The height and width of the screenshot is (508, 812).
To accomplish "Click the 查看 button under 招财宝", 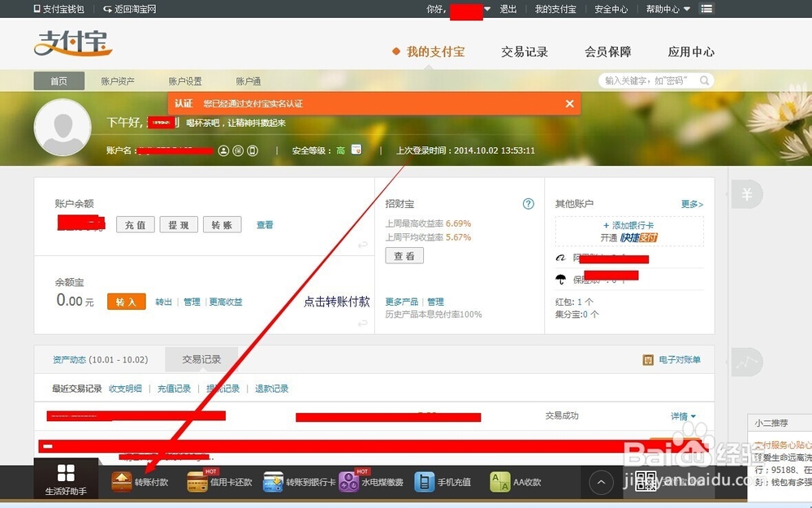I will [x=404, y=255].
